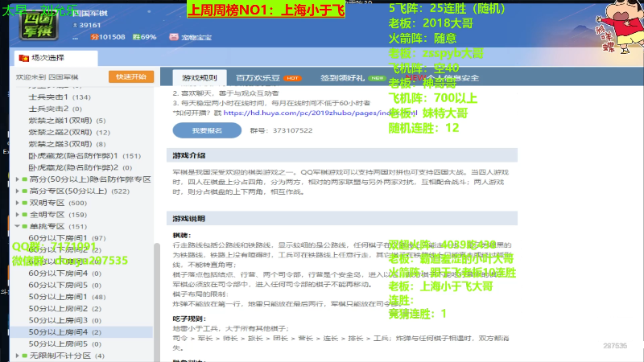Select room 紫禁之巅3(双明) (8)

[67, 144]
